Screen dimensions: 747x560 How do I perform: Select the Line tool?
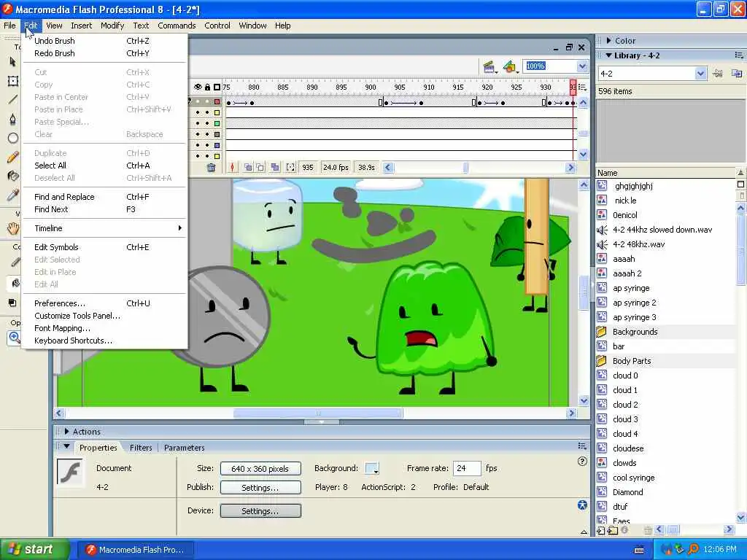[13, 99]
